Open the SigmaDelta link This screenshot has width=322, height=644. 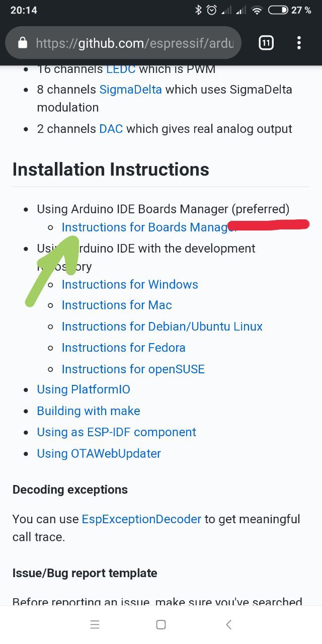pos(131,90)
